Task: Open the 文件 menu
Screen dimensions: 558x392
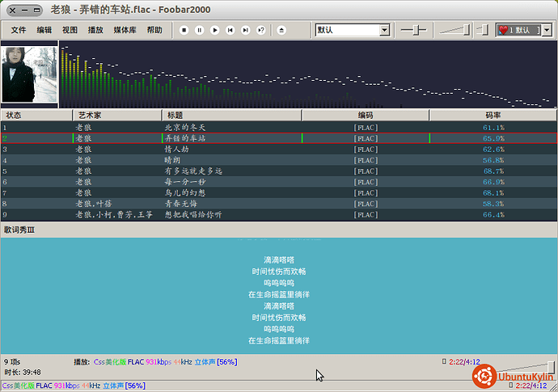Action: pyautogui.click(x=18, y=30)
